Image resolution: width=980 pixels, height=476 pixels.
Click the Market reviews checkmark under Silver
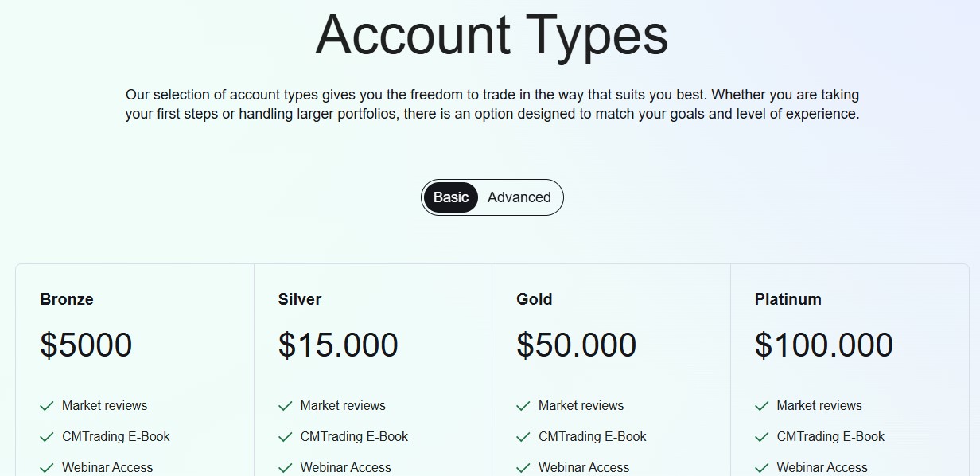pyautogui.click(x=285, y=405)
